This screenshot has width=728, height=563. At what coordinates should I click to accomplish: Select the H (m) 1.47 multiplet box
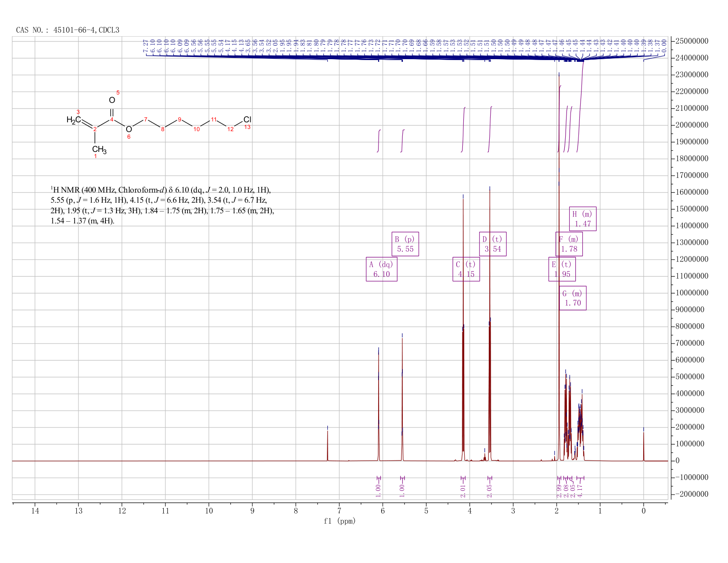(x=582, y=219)
